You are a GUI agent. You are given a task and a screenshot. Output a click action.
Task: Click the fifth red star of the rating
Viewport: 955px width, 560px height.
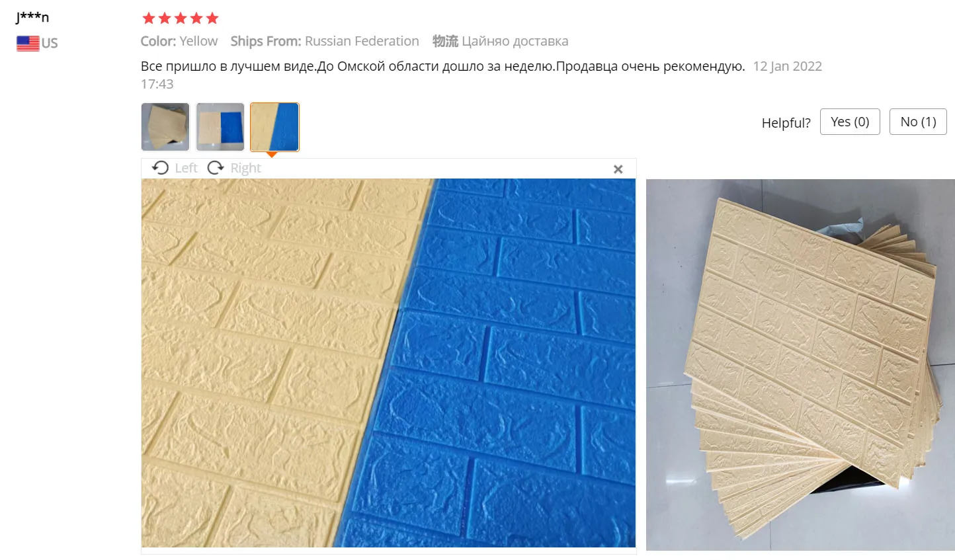[x=212, y=18]
